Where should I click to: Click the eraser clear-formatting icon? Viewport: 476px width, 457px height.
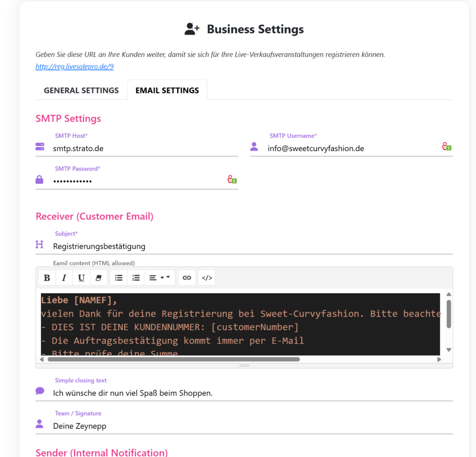tap(98, 278)
